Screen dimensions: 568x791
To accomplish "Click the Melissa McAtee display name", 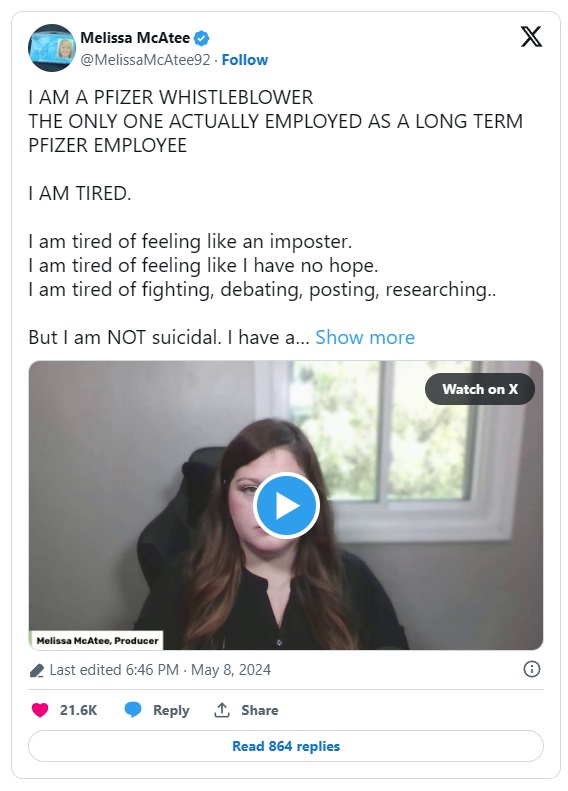I will pos(135,38).
